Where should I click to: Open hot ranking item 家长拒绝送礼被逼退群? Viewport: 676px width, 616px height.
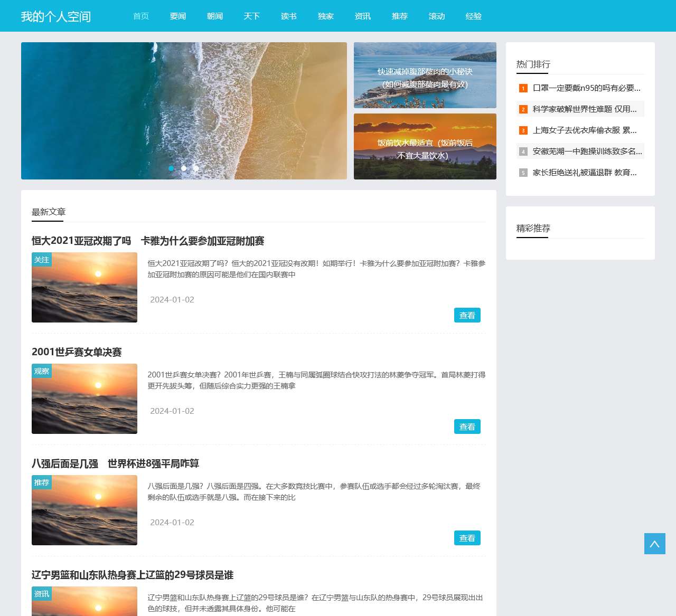tap(585, 172)
